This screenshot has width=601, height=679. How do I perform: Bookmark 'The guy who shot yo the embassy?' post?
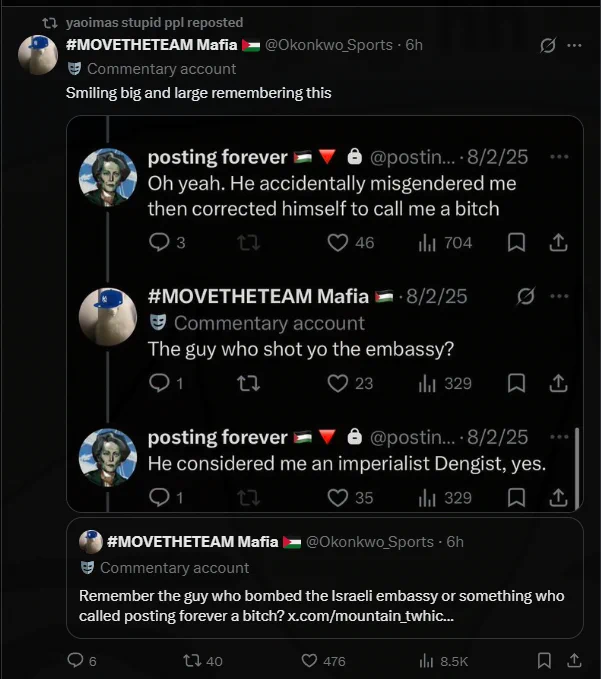517,383
